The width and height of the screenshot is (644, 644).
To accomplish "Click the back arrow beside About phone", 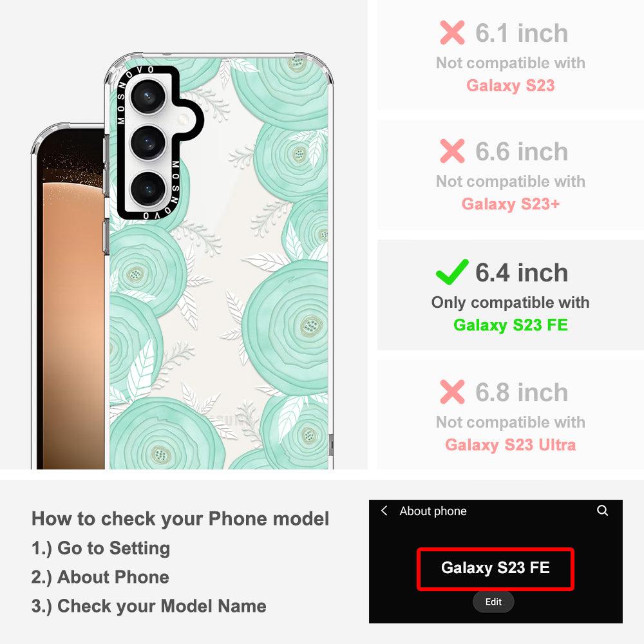I will (384, 511).
